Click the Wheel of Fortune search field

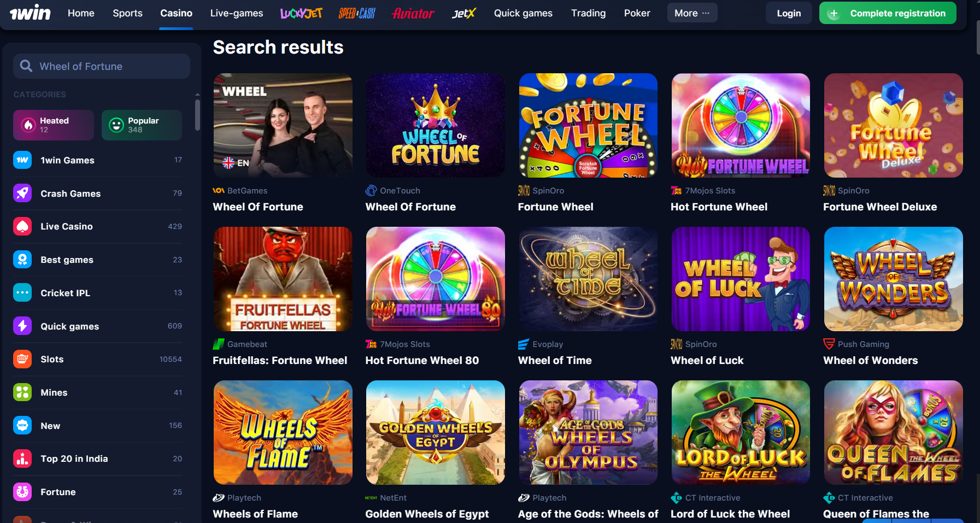pos(102,66)
